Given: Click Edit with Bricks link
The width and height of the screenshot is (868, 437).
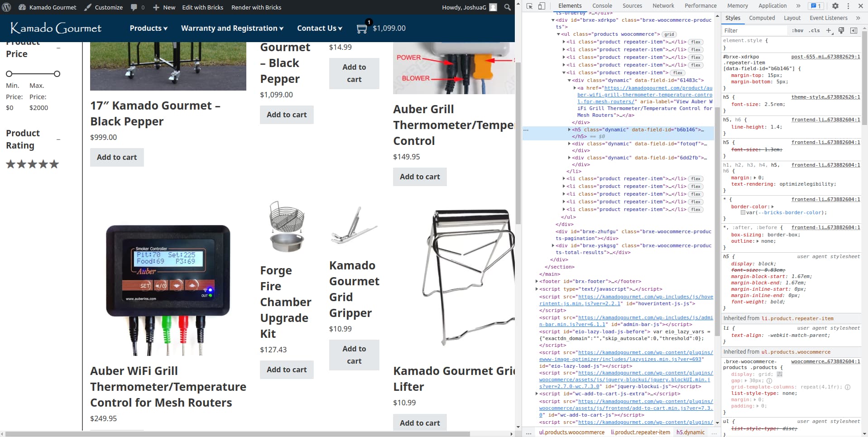Looking at the screenshot, I should 202,7.
